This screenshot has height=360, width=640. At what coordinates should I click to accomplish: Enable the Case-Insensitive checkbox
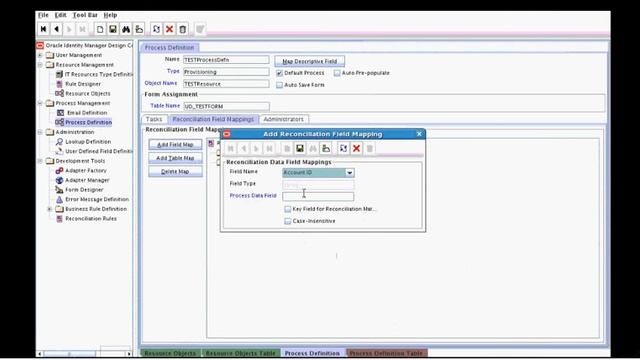tap(288, 221)
